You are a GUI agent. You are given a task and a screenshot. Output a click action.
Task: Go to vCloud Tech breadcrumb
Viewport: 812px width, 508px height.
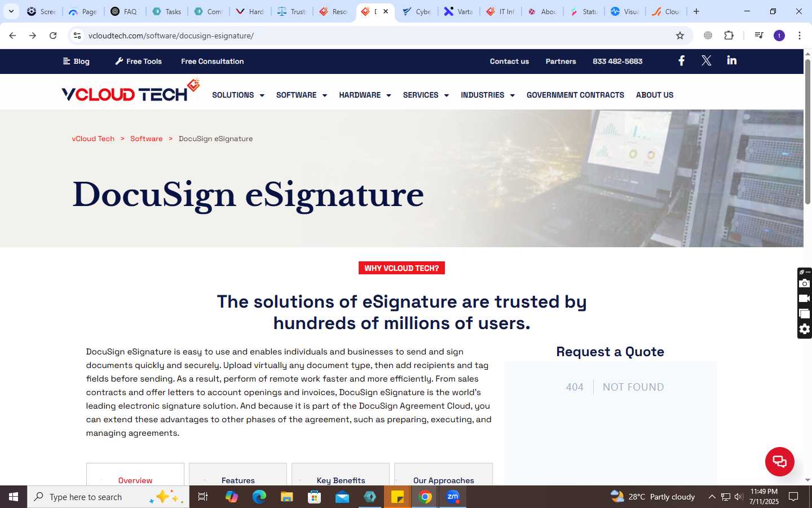93,138
